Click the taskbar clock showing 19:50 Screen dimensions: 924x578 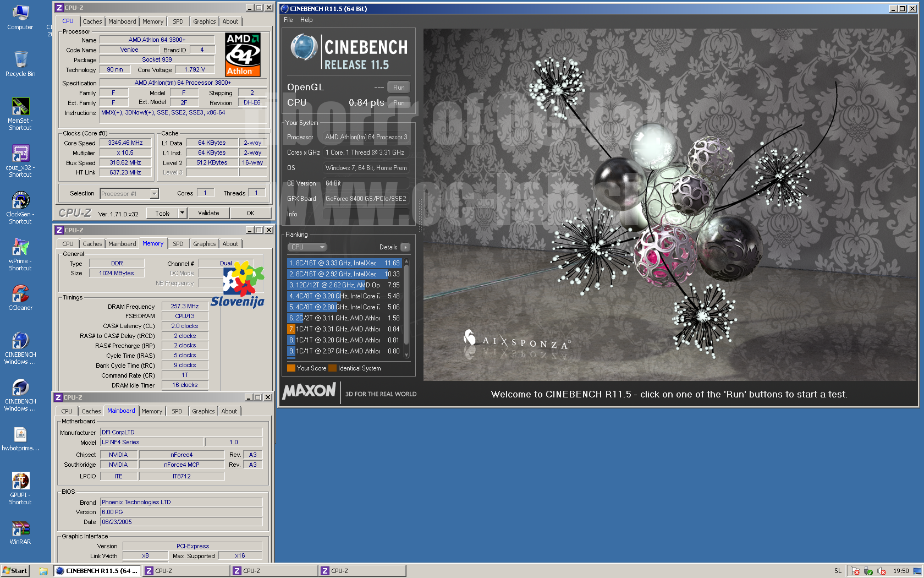click(901, 571)
